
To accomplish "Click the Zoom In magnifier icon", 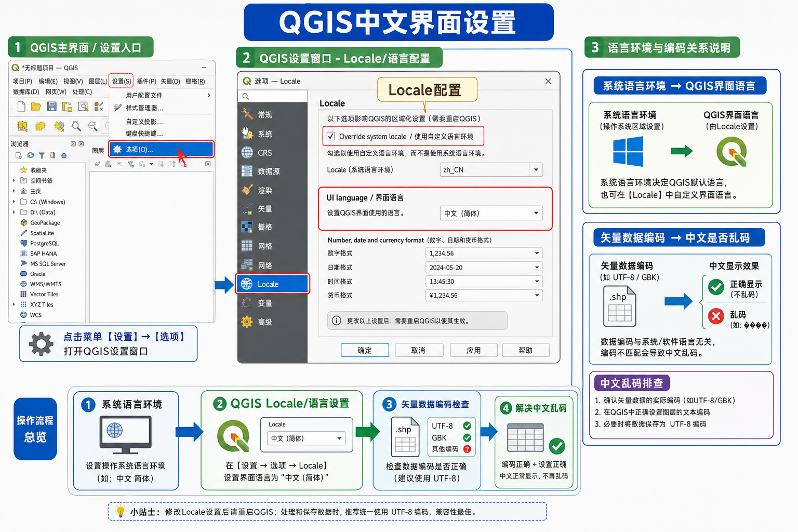I will (x=76, y=126).
